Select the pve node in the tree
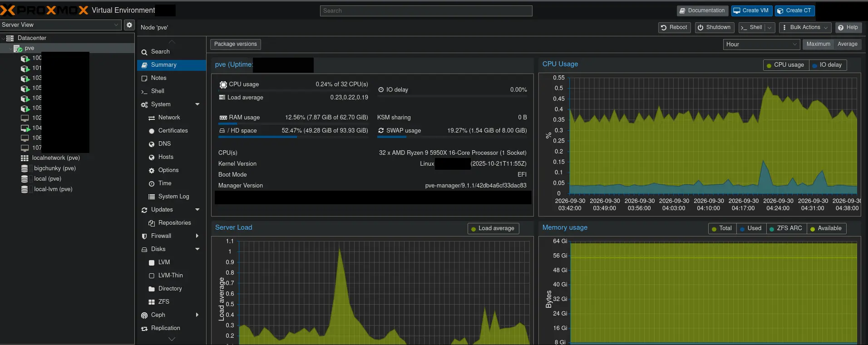This screenshot has width=868, height=345. (29, 48)
